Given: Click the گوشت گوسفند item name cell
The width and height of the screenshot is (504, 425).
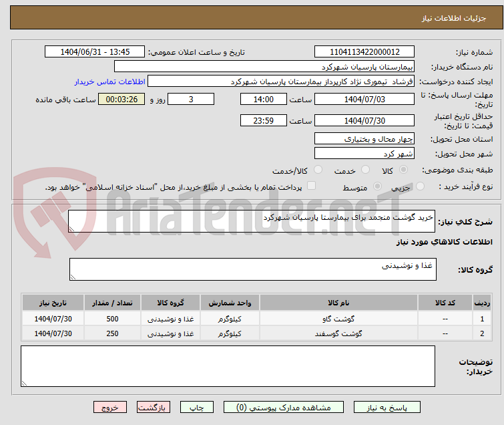Looking at the screenshot, I should [339, 333].
